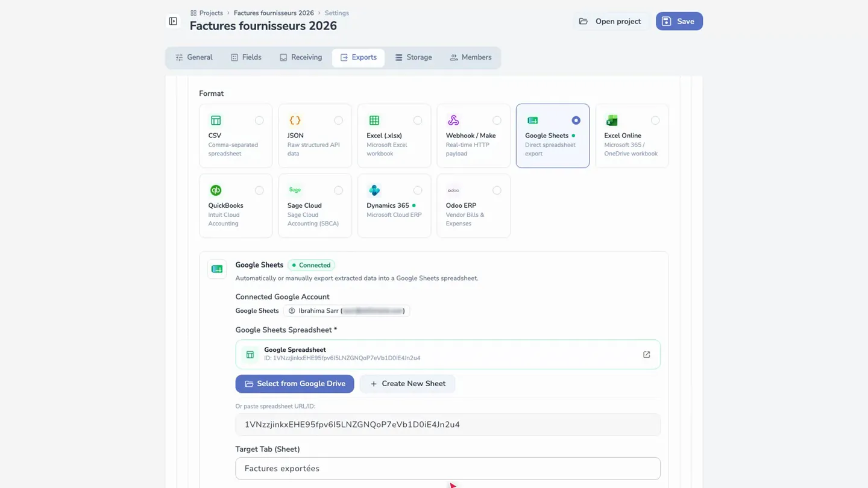Select the CSV radio button

(x=259, y=120)
